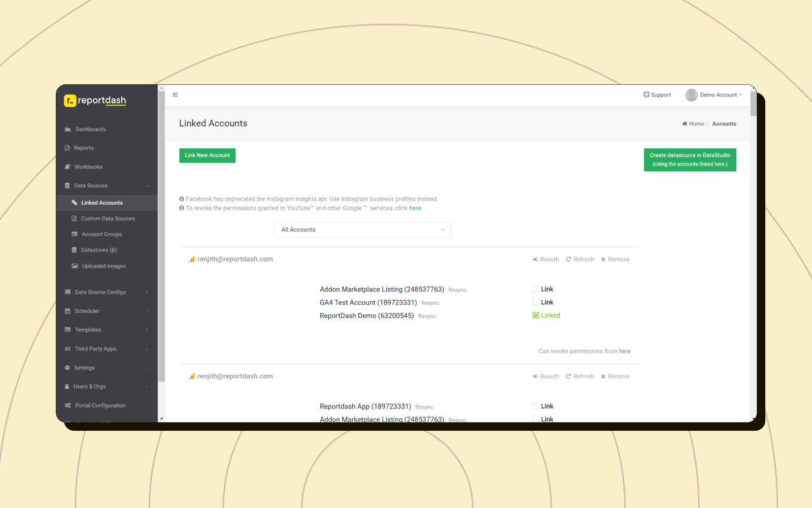Screen dimensions: 812x508
Task: Click Reauth for the first renjith account
Action: [546, 260]
